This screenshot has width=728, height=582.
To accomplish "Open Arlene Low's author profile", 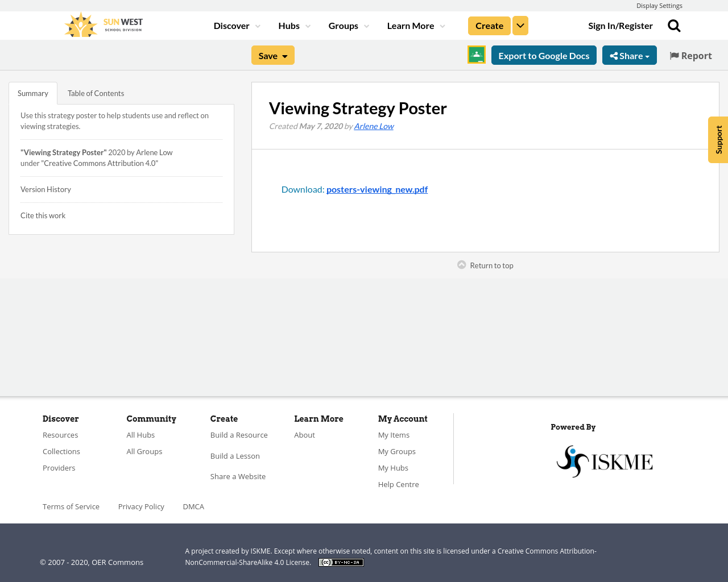I will 374,125.
